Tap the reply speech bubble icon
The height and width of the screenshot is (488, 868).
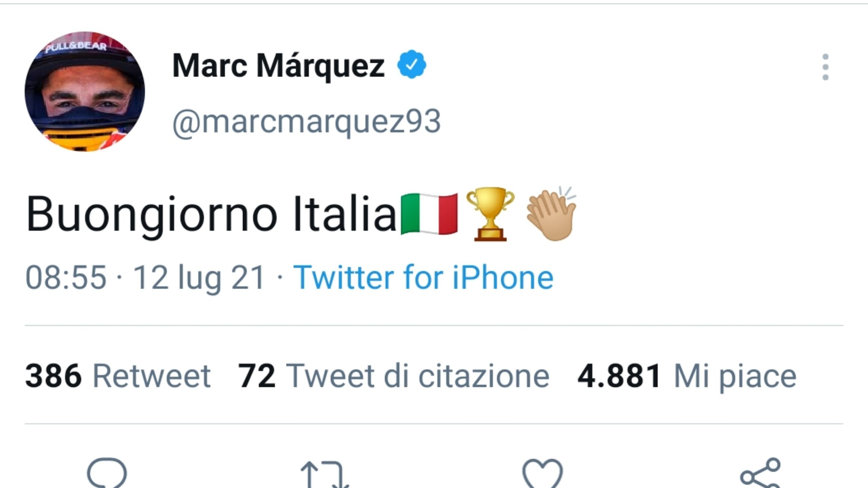107,473
